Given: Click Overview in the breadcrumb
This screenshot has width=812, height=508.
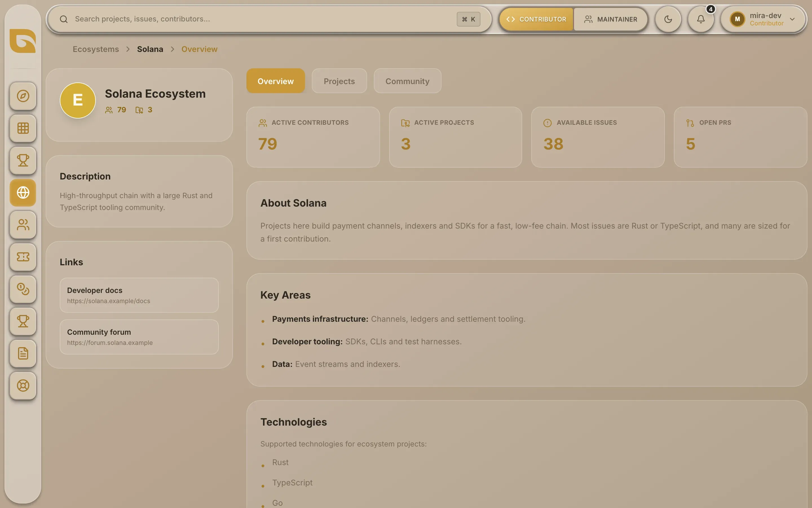Looking at the screenshot, I should point(199,49).
